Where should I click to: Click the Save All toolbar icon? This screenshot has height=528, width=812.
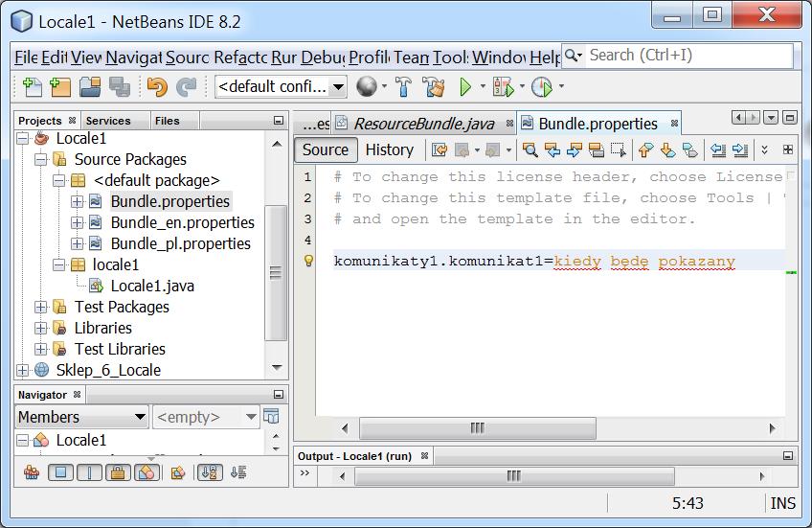[x=120, y=87]
